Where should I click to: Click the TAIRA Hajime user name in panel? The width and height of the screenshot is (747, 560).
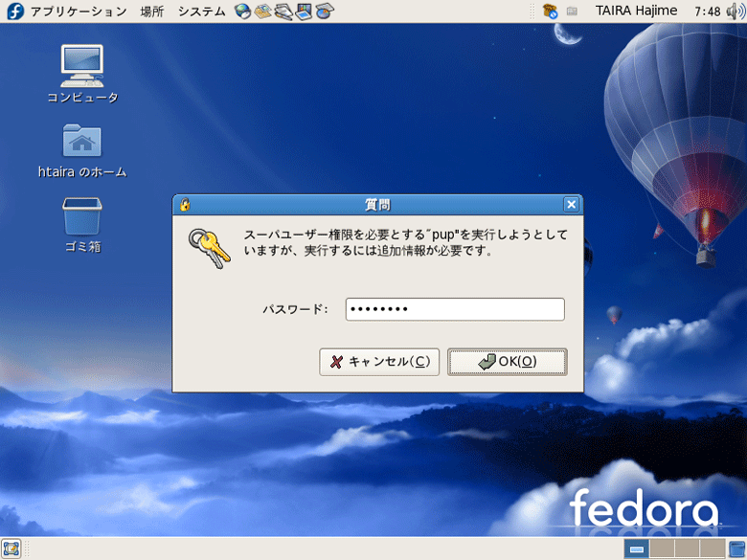click(636, 11)
